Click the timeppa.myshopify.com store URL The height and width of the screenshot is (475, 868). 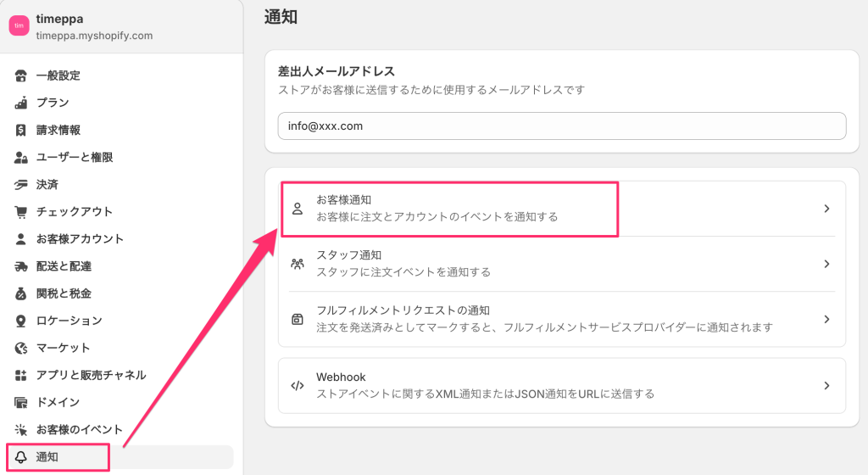95,36
